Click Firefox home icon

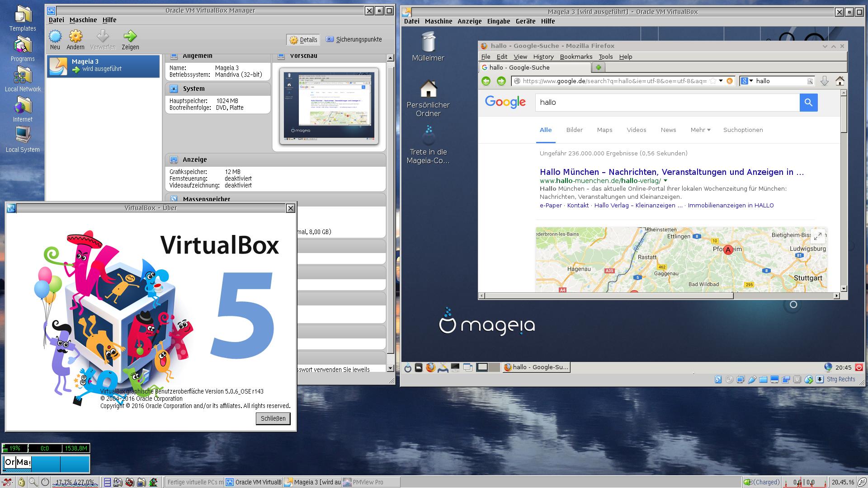840,81
